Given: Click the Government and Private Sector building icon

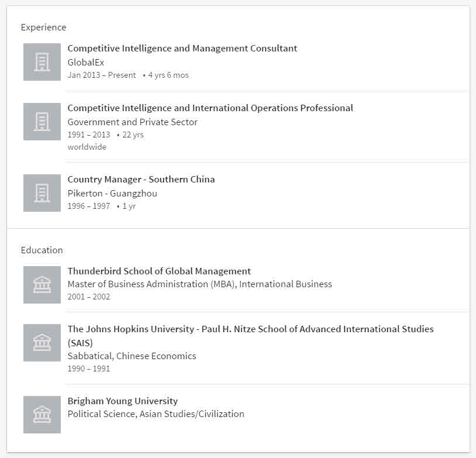Looking at the screenshot, I should (x=42, y=122).
